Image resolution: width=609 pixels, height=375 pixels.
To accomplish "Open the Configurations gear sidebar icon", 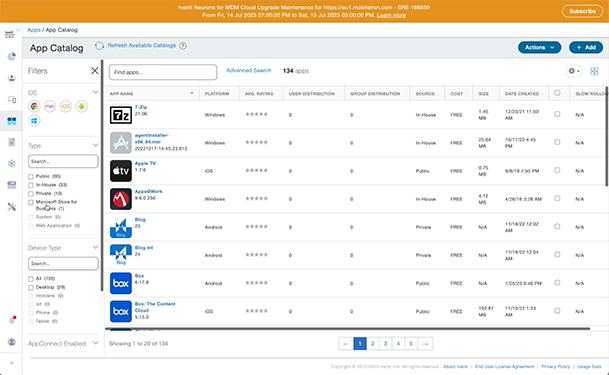I will coord(12,164).
